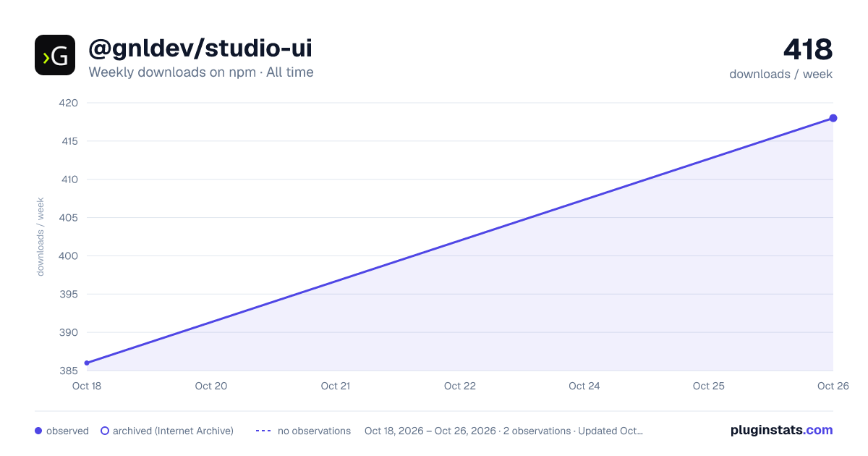
Task: Select the Oct 26 data point on chart
Action: pos(833,118)
